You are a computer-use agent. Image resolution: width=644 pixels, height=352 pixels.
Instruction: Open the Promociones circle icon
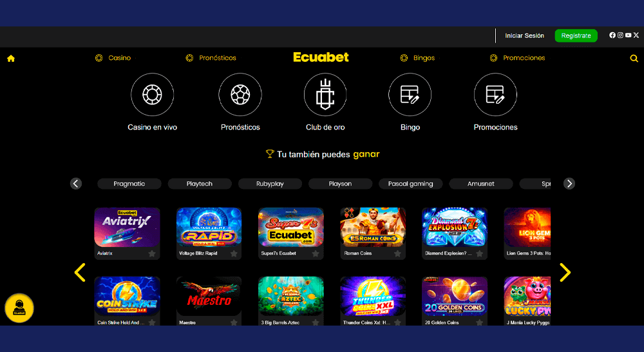pos(495,95)
